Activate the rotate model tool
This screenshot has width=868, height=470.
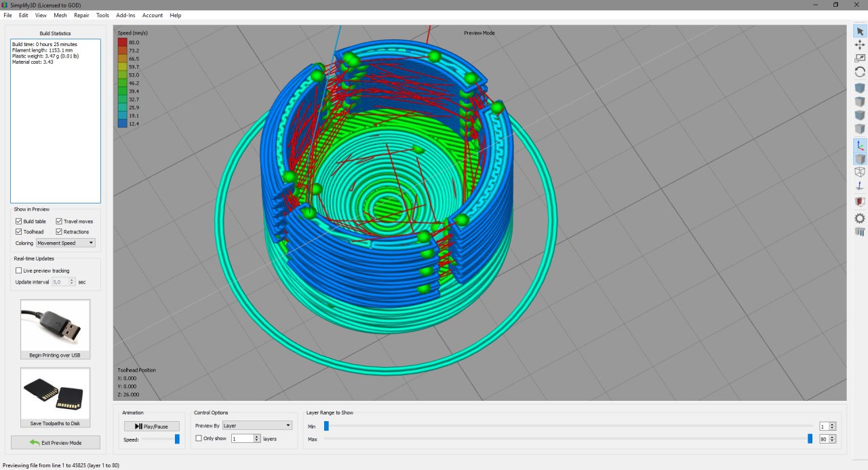tap(860, 72)
